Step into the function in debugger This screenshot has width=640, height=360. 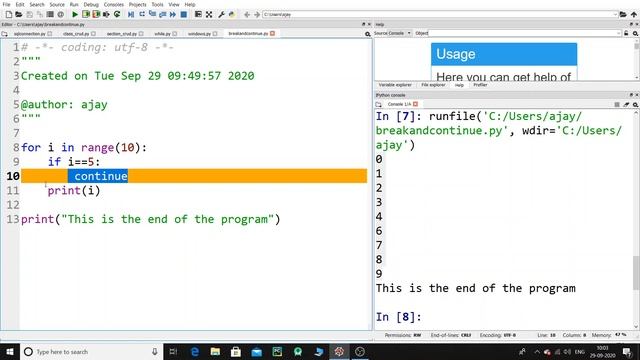click(x=152, y=14)
